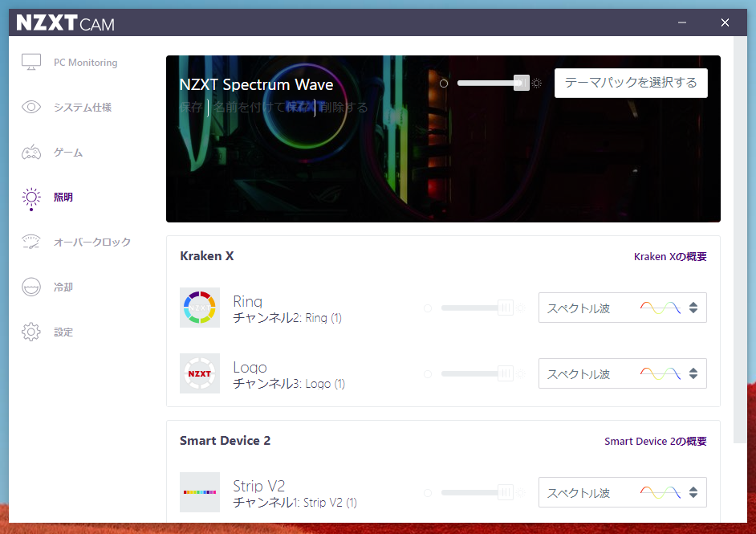Image resolution: width=756 pixels, height=534 pixels.
Task: Click the banner brightness slider handle
Action: click(x=521, y=83)
